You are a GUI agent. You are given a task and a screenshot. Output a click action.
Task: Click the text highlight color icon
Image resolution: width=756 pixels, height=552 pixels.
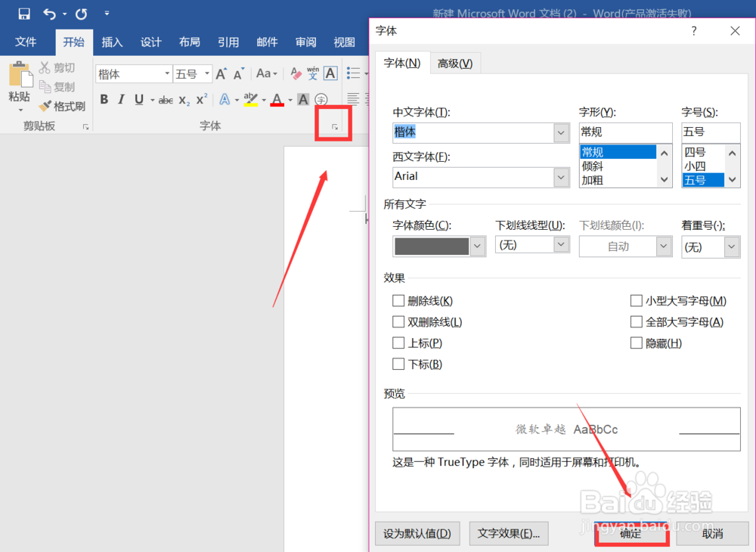pos(252,99)
